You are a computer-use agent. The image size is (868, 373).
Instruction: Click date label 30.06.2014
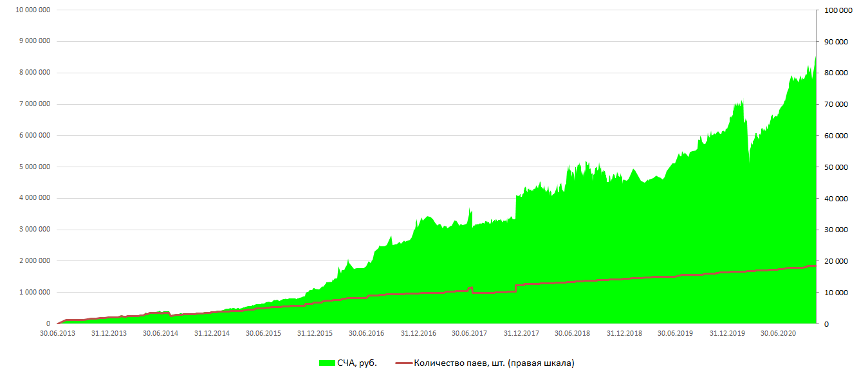pyautogui.click(x=160, y=334)
